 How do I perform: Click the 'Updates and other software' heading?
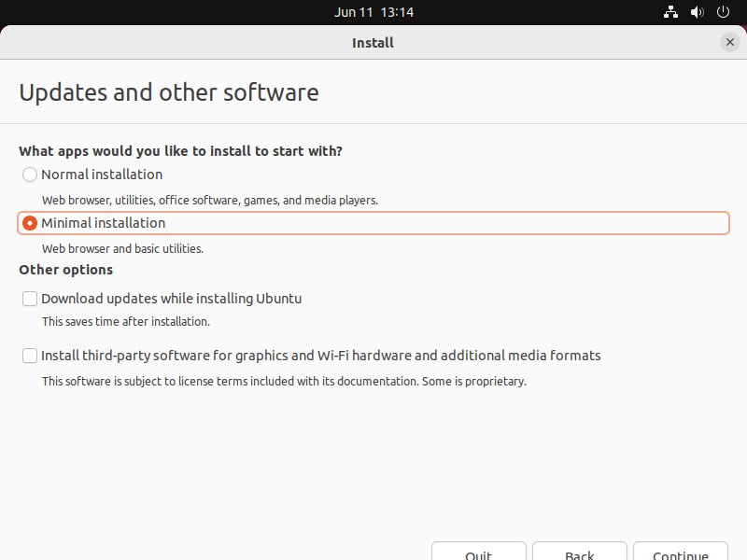(169, 92)
